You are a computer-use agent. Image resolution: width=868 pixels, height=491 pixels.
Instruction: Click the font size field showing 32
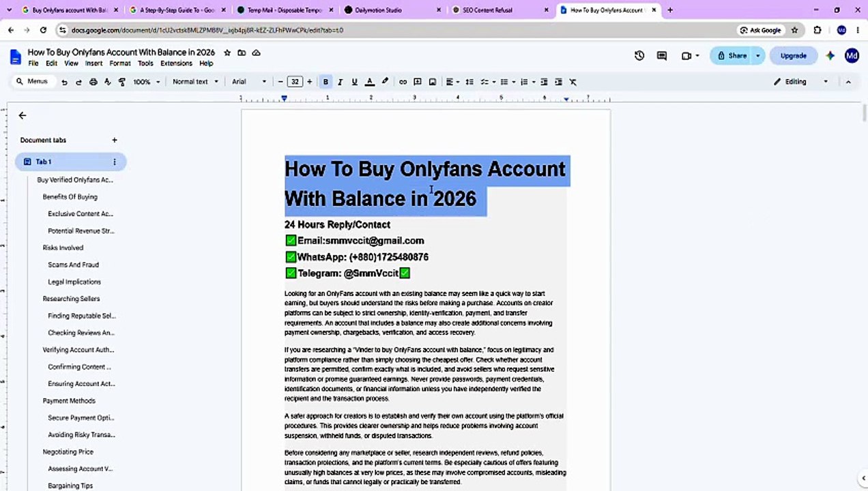coord(295,82)
